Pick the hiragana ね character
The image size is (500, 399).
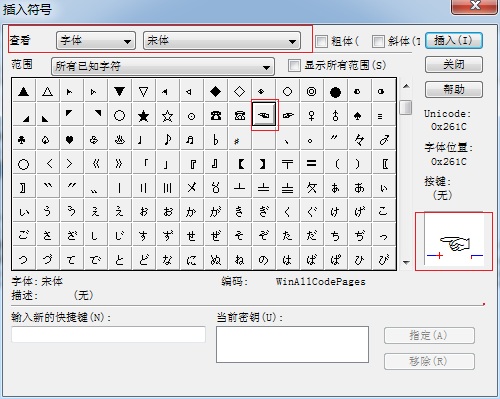[239, 259]
